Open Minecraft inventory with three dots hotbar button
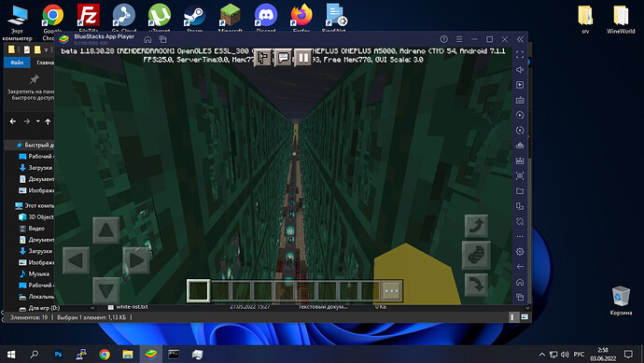 coord(391,291)
